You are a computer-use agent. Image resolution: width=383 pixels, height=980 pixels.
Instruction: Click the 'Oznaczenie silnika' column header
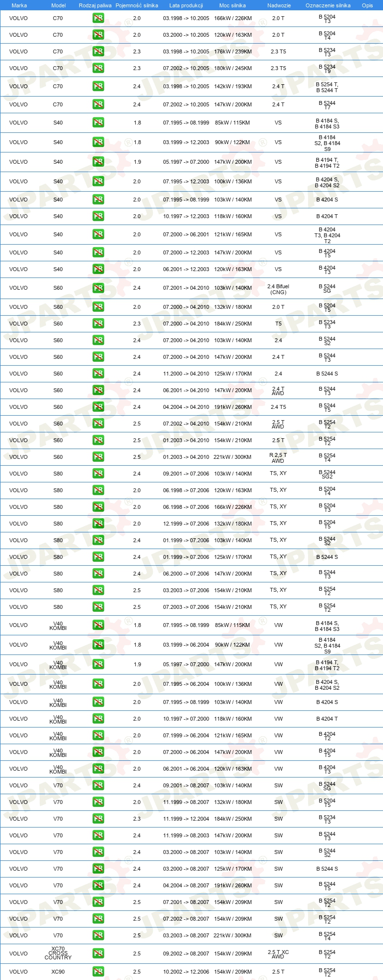328,5
